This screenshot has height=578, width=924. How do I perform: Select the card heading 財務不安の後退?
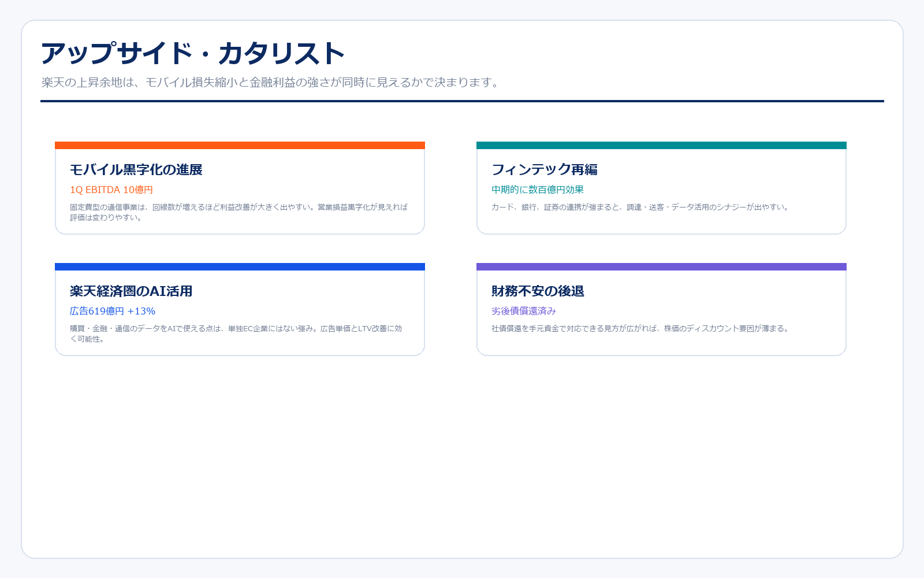pos(538,291)
